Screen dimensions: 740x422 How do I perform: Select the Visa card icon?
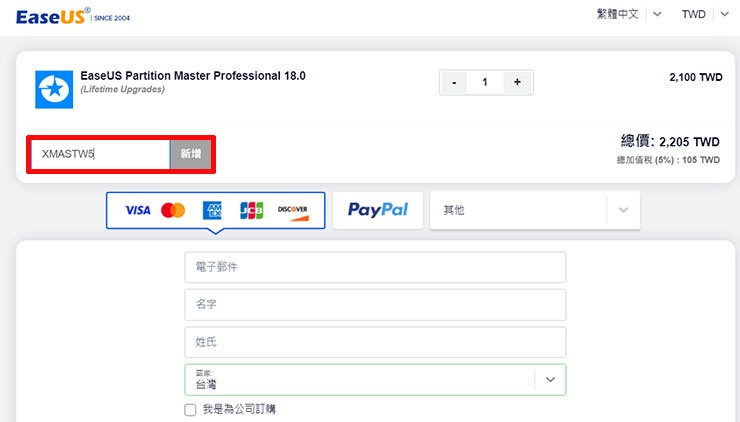[x=137, y=210]
